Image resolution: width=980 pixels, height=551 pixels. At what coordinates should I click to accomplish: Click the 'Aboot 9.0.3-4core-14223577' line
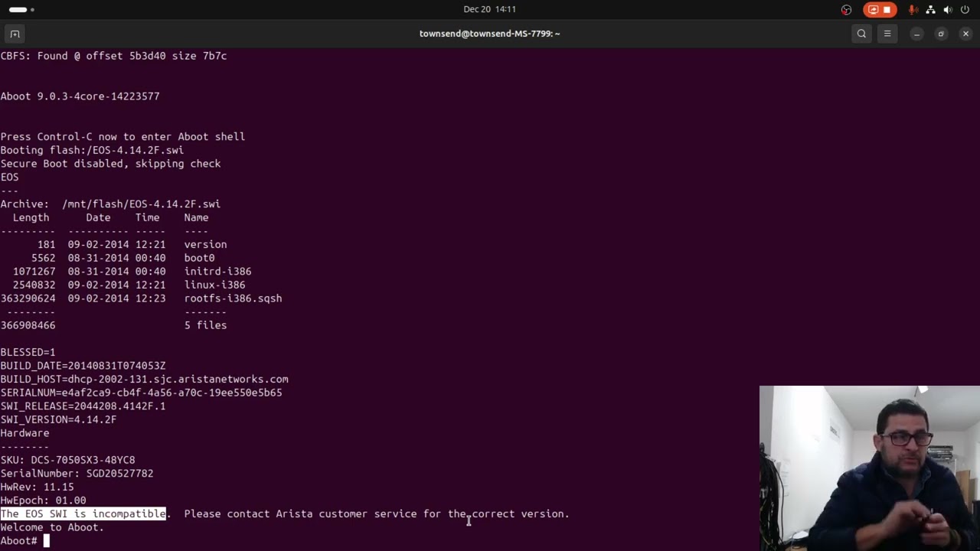pos(80,96)
